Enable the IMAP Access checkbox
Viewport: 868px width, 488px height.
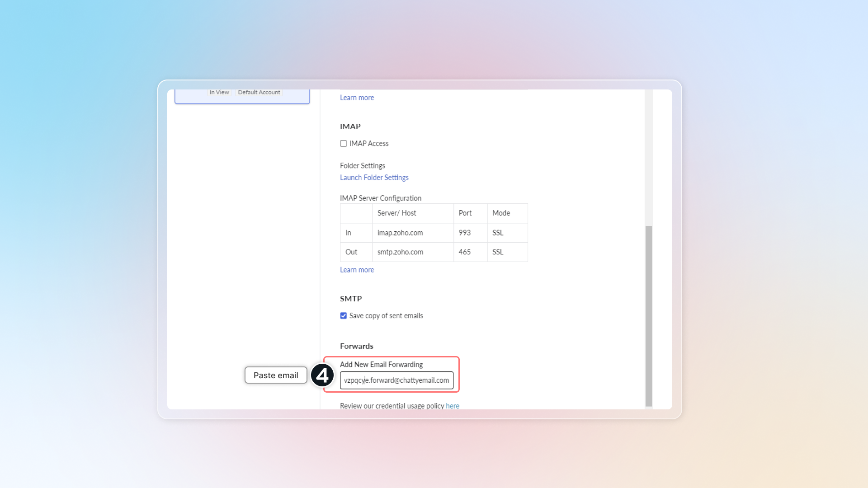pos(344,144)
